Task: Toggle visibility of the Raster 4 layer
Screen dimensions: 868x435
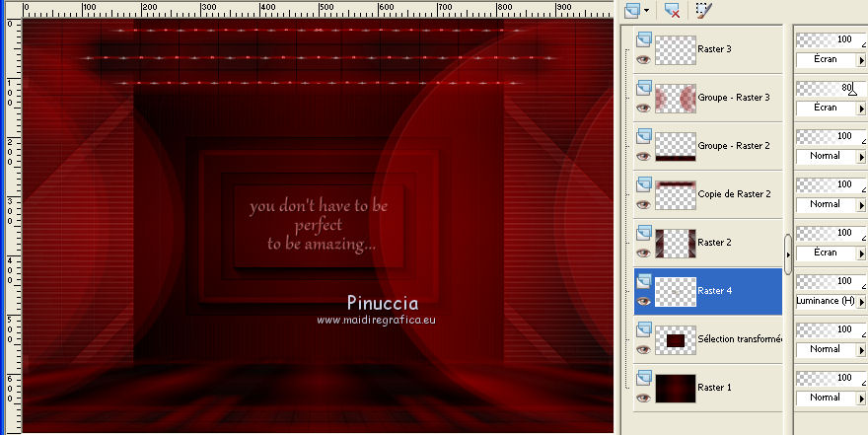Action: 643,301
